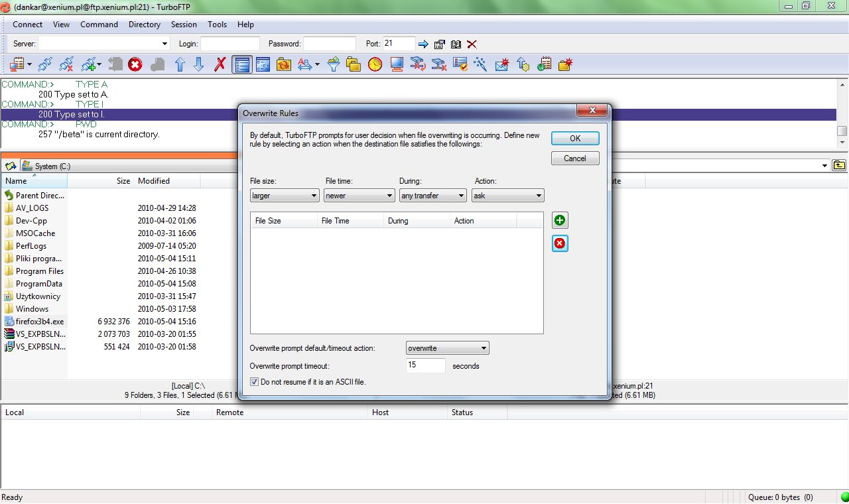
Task: Select firefox3b4.exe in local file list
Action: click(40, 322)
